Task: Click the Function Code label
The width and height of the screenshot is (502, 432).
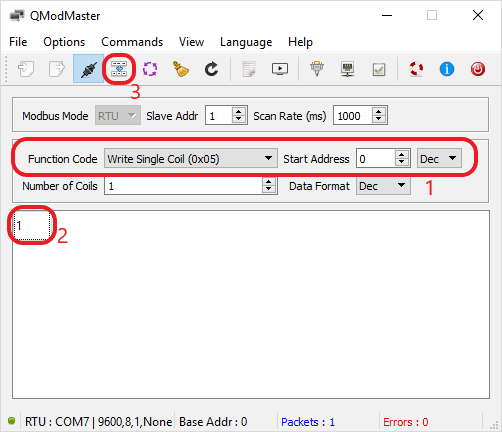Action: pyautogui.click(x=62, y=159)
